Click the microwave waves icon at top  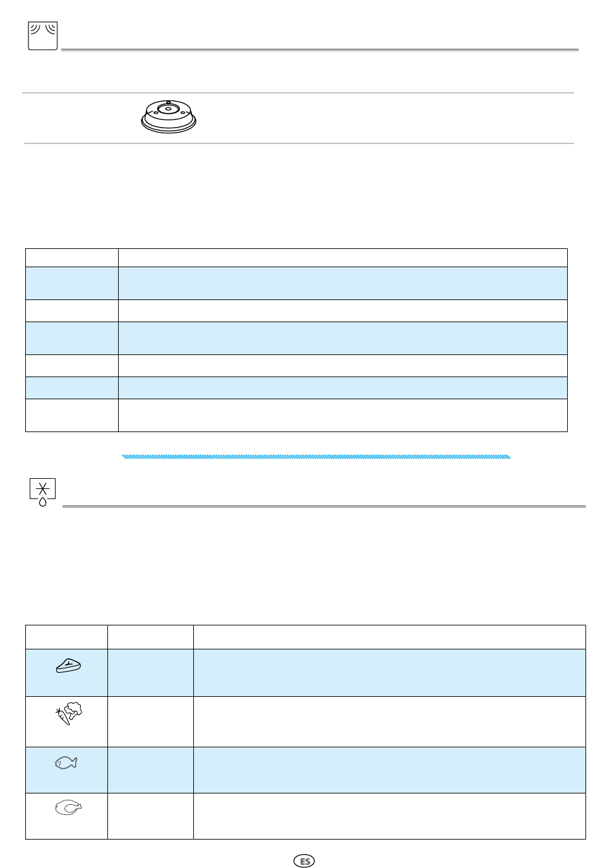(x=43, y=35)
